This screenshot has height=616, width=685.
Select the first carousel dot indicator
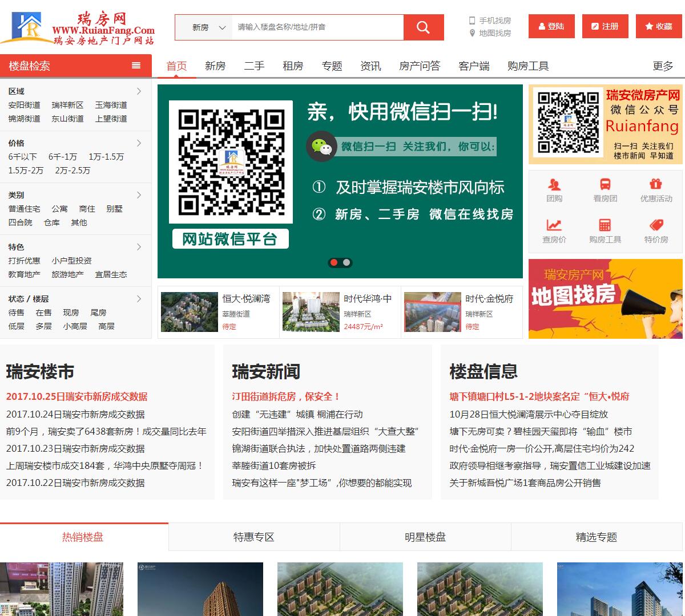click(333, 262)
